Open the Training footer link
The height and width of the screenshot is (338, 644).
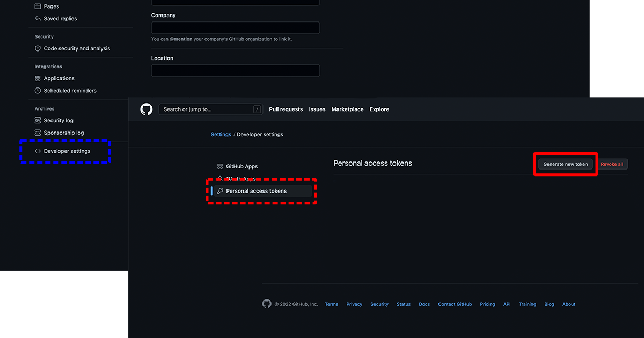(528, 304)
